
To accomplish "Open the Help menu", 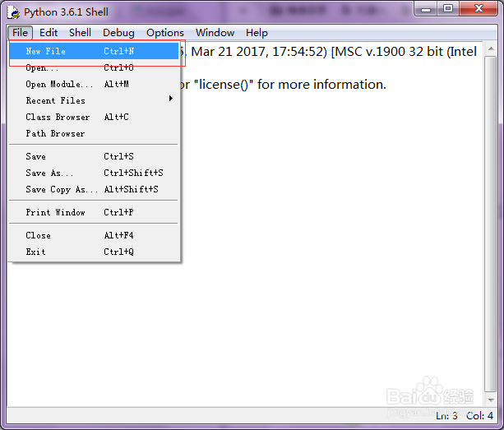I will (x=257, y=33).
